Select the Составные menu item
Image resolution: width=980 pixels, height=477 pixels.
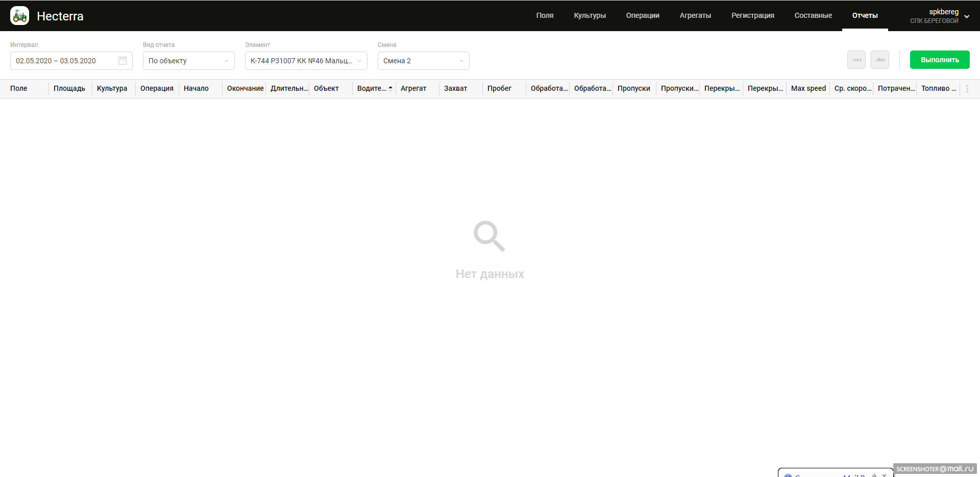click(x=813, y=16)
